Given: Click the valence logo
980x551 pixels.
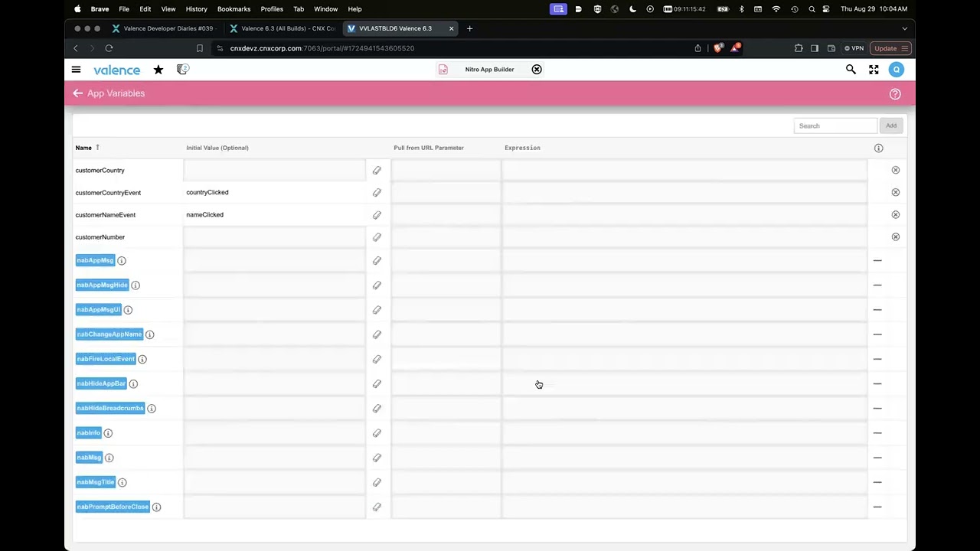Looking at the screenshot, I should click(117, 70).
